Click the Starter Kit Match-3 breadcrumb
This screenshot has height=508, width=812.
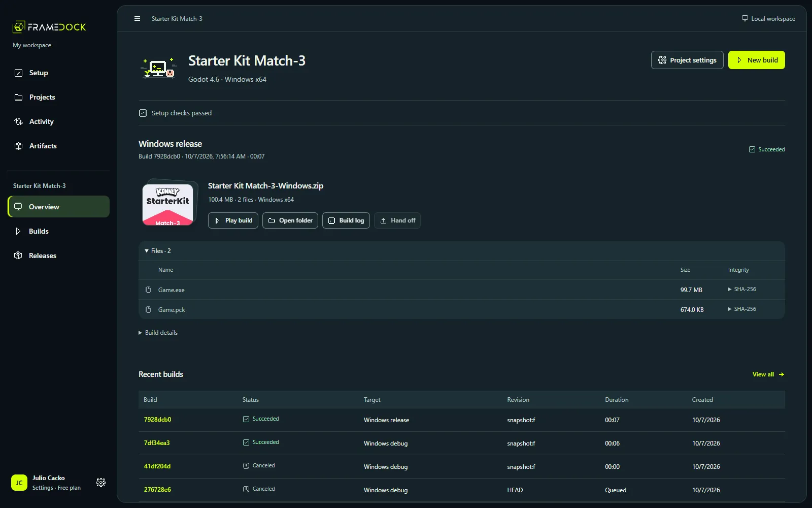coord(177,19)
